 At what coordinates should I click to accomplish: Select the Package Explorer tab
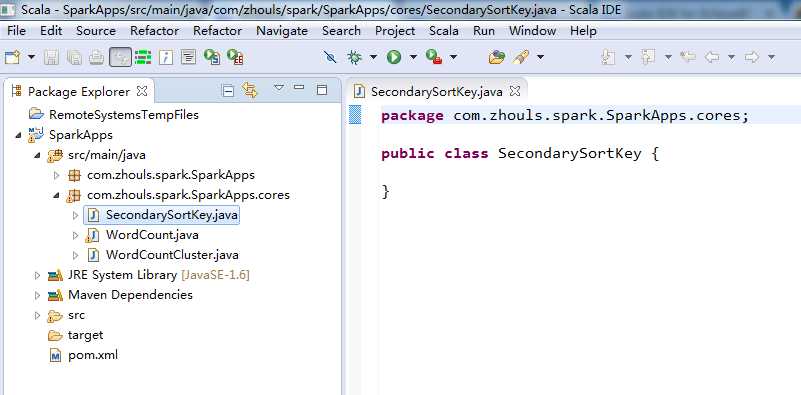[79, 91]
